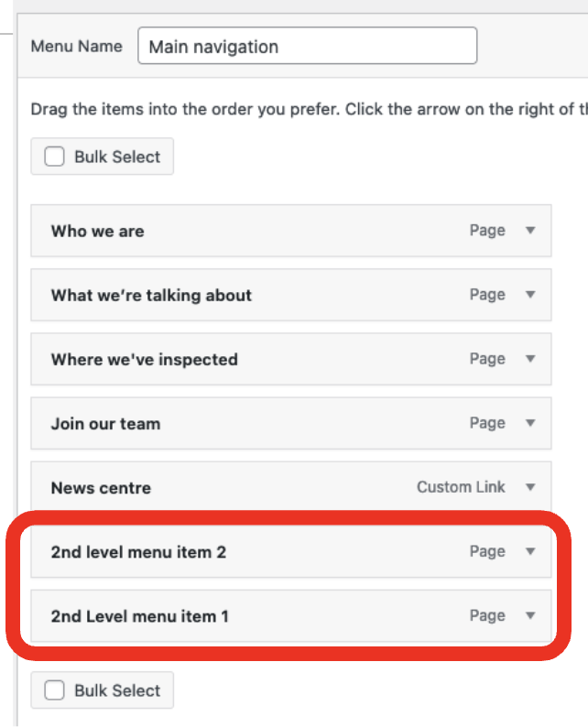Expand 2nd level menu item 2 arrow
This screenshot has width=588, height=727.
tap(529, 551)
